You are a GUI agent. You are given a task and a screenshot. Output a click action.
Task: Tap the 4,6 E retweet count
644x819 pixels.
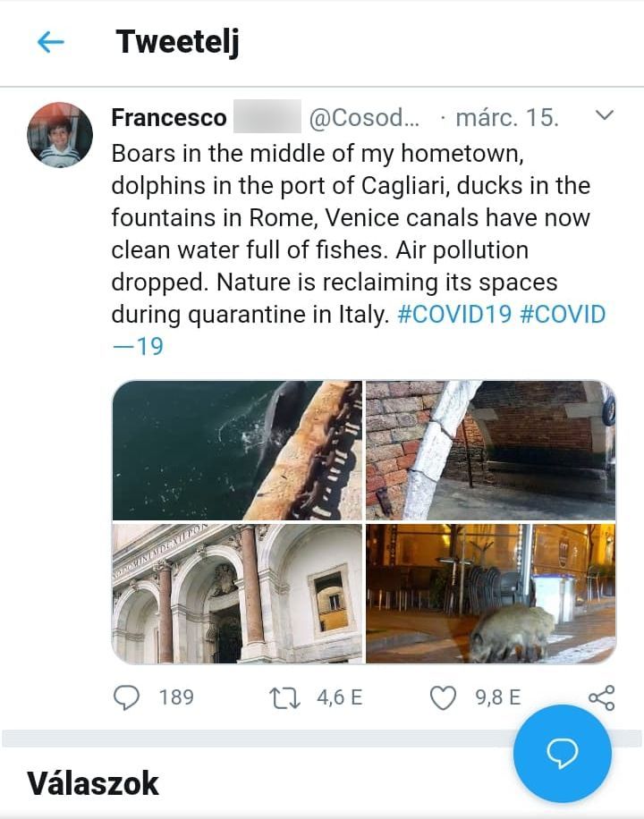click(x=340, y=697)
